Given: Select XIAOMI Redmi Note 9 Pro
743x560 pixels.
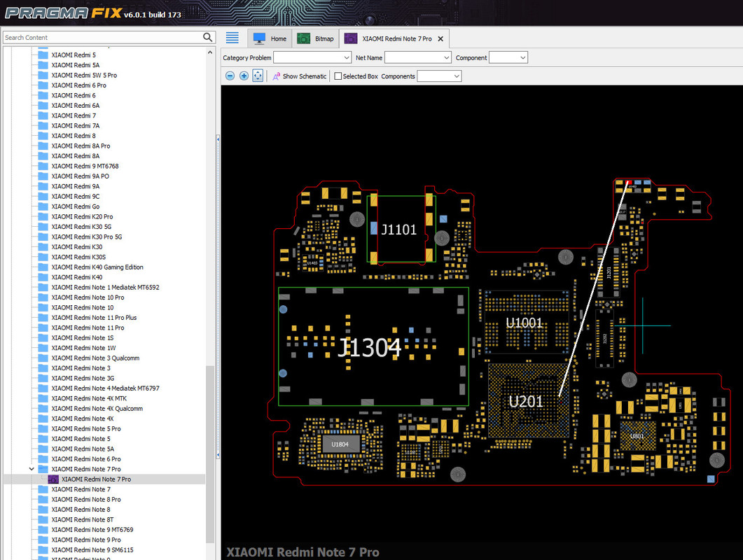Looking at the screenshot, I should click(85, 540).
